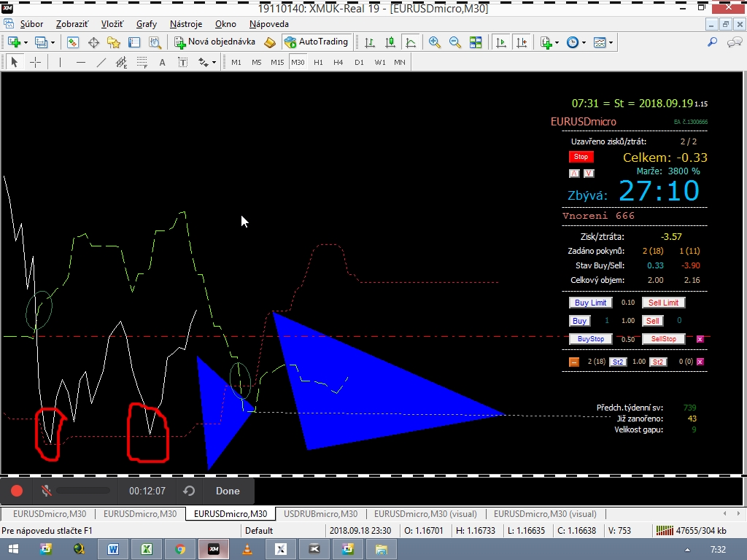This screenshot has height=560, width=747.
Task: Expand the arrows objects dropdown
Action: 214,63
